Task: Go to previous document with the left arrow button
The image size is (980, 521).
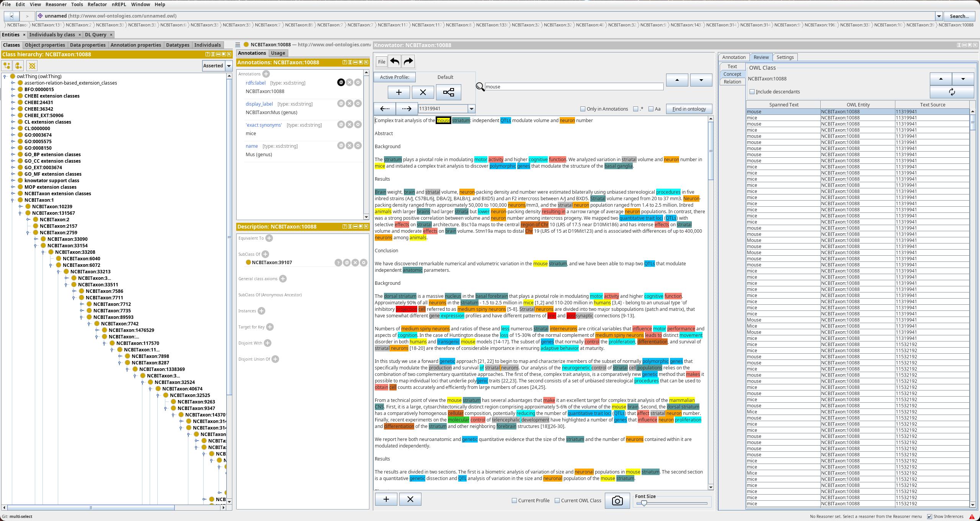Action: (385, 109)
